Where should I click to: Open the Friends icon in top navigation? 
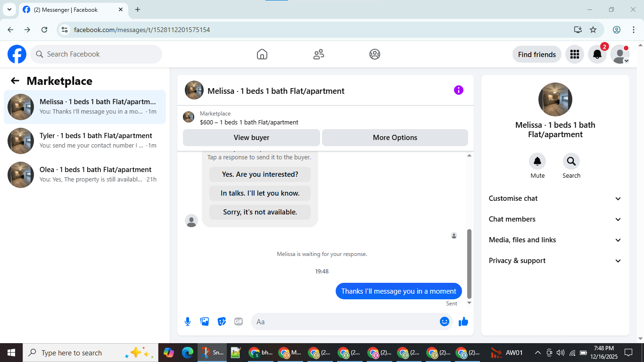coord(319,54)
